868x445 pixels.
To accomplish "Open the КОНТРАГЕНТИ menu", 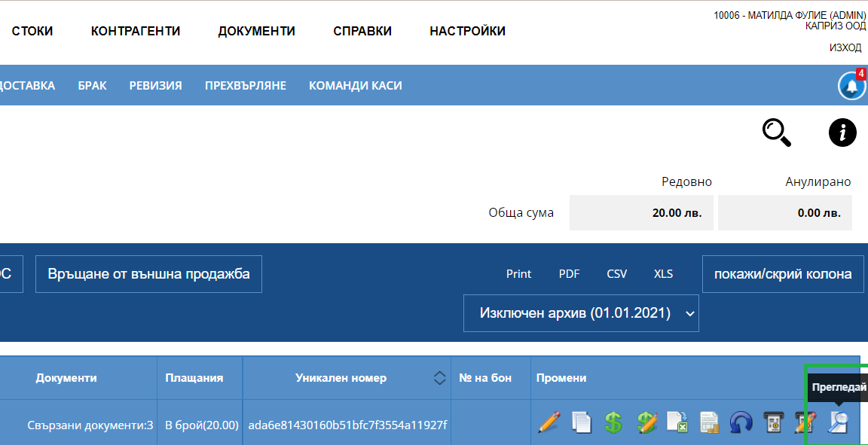I will click(x=136, y=31).
